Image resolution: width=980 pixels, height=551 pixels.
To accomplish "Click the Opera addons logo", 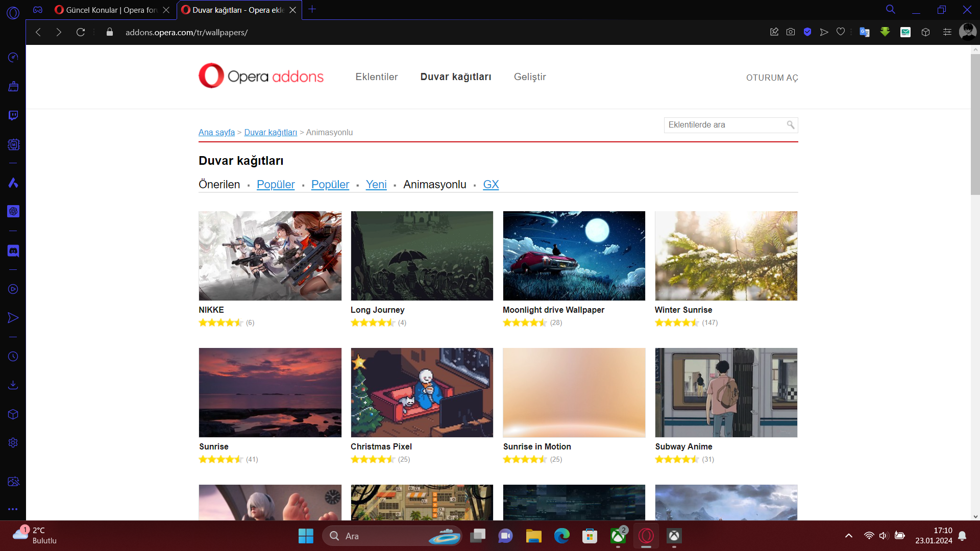I will coord(261,76).
